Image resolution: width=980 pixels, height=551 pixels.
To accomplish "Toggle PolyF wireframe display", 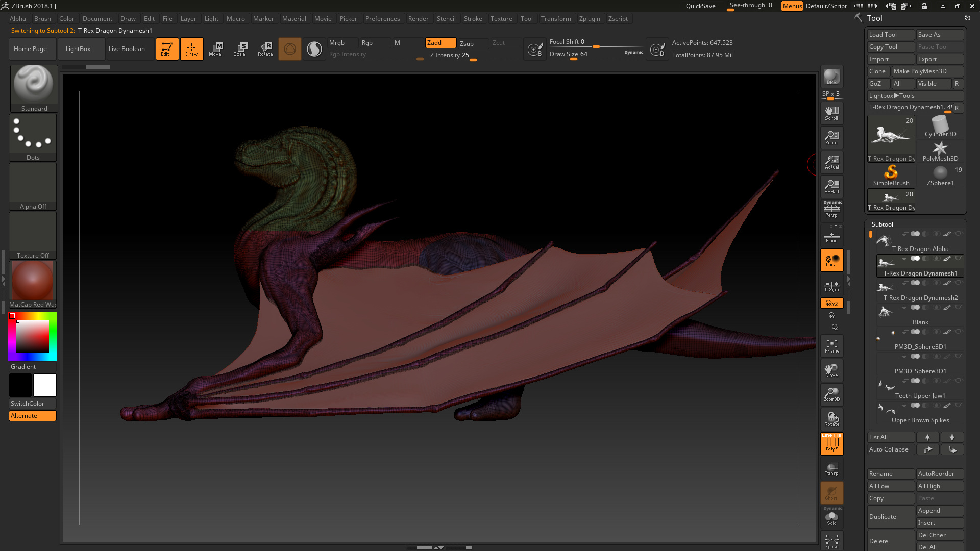I will [x=831, y=444].
